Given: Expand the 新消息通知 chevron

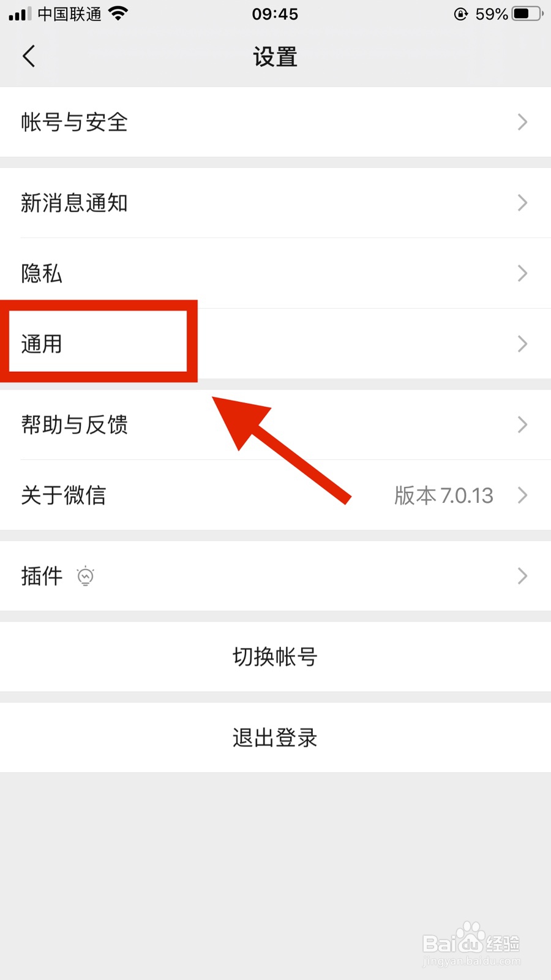Looking at the screenshot, I should click(522, 203).
